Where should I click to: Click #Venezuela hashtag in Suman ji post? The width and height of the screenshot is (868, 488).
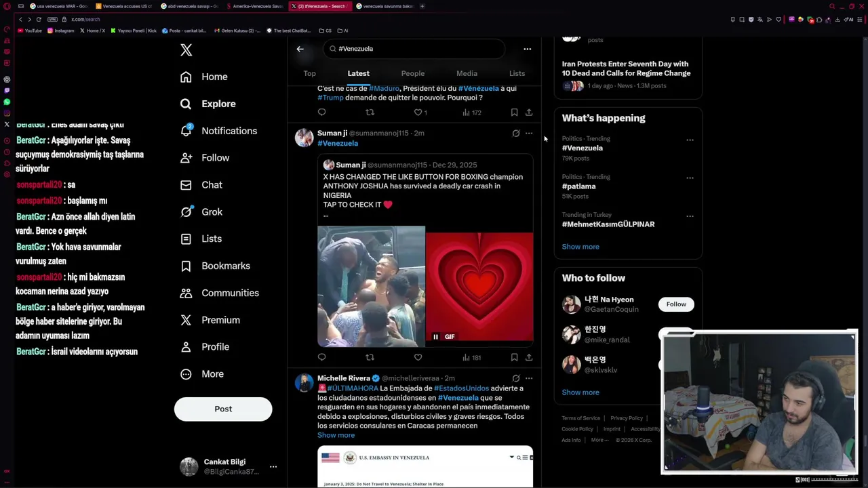[x=338, y=144]
